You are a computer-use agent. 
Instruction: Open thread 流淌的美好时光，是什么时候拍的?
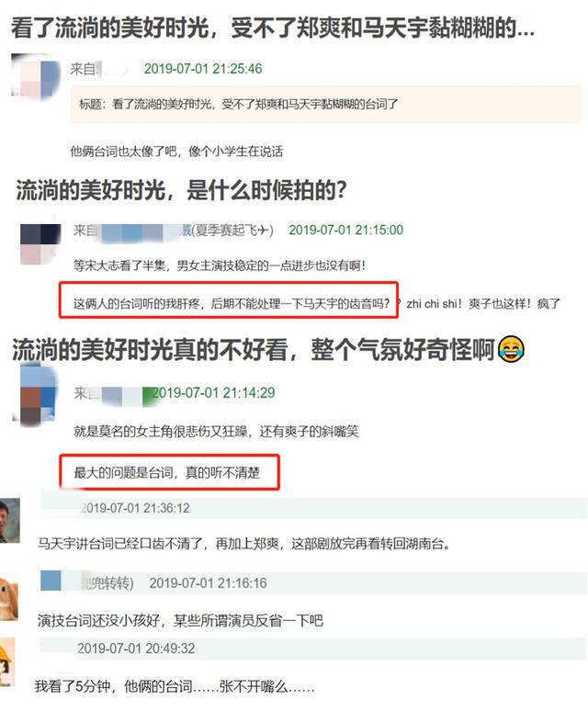point(181,189)
